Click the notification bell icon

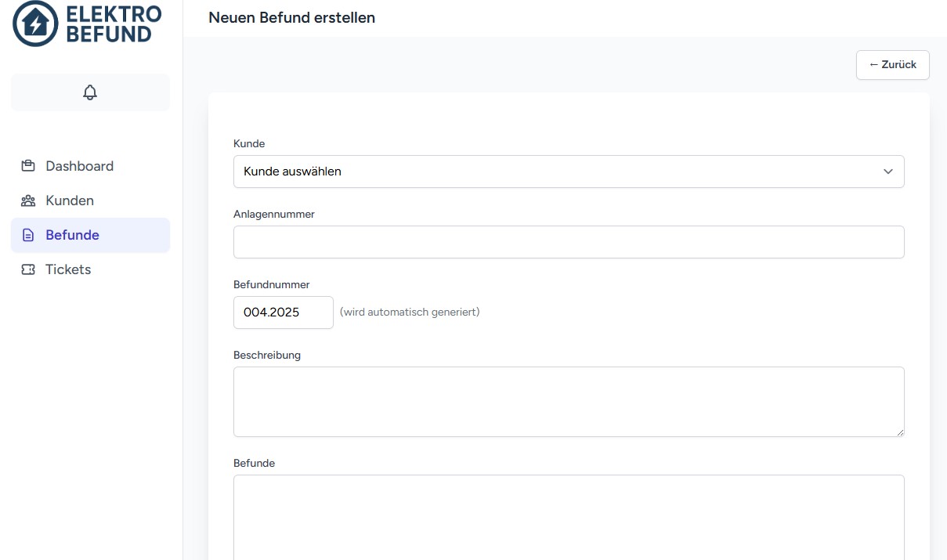pyautogui.click(x=90, y=92)
